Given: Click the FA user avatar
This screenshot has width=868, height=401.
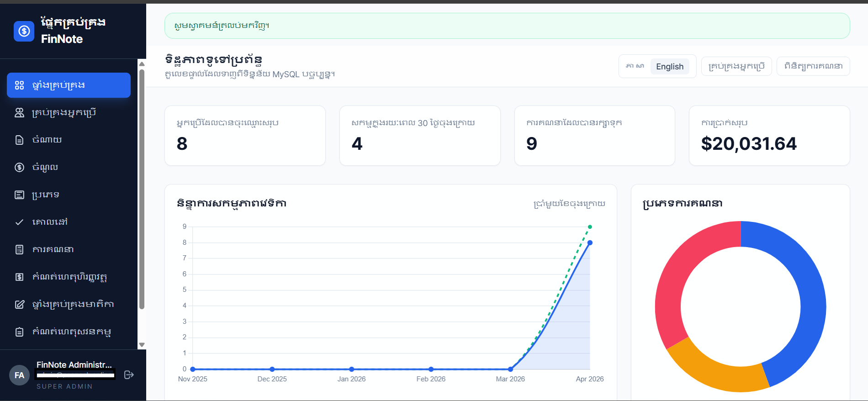Looking at the screenshot, I should [19, 375].
